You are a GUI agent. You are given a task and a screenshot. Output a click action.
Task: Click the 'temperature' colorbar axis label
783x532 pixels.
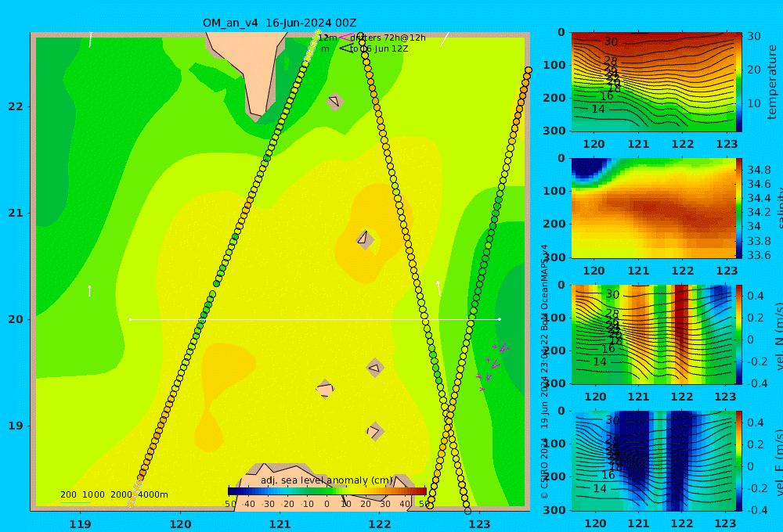(x=772, y=82)
